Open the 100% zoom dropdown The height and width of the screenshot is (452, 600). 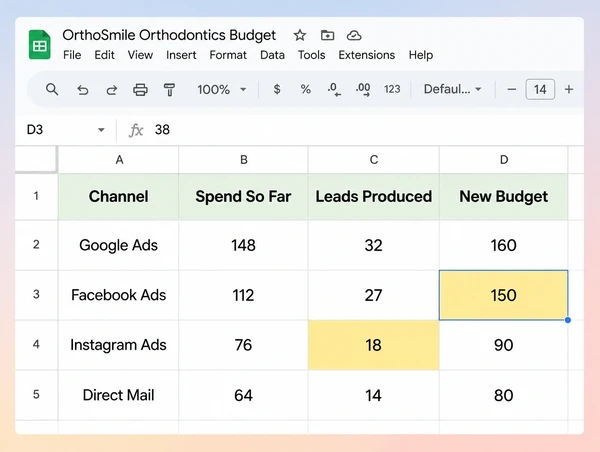tap(222, 90)
